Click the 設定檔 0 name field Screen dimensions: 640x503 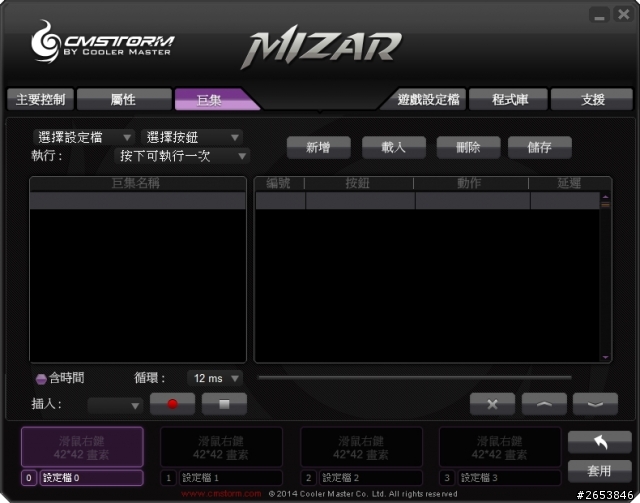pyautogui.click(x=92, y=478)
